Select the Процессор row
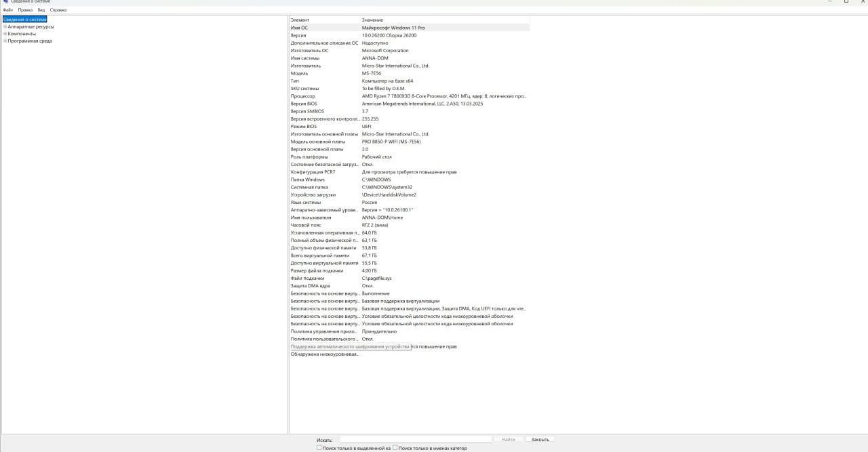The height and width of the screenshot is (452, 868). [410, 96]
